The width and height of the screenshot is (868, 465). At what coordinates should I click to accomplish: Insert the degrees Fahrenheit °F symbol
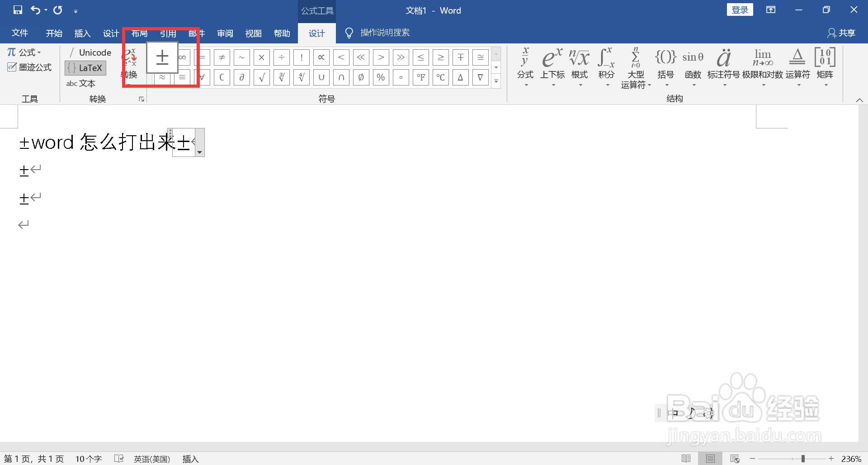[421, 77]
